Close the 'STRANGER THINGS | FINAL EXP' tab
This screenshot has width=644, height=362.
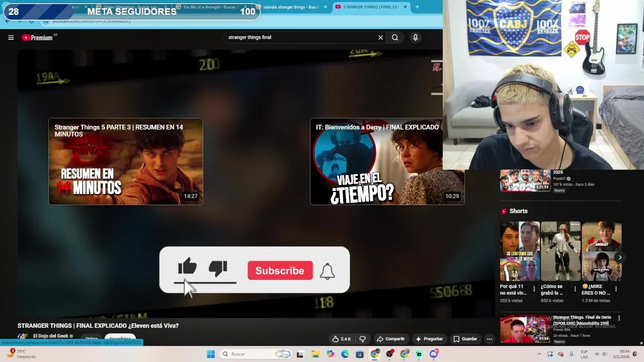tap(405, 7)
